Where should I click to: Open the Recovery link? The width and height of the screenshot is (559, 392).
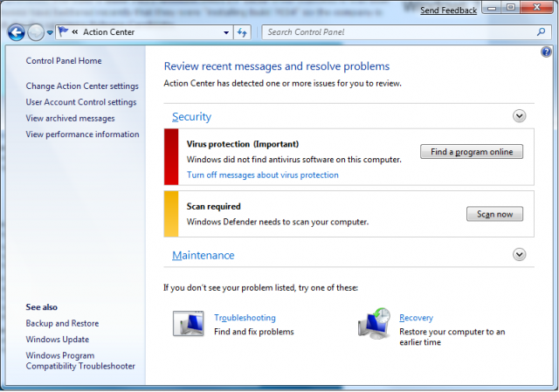click(416, 318)
